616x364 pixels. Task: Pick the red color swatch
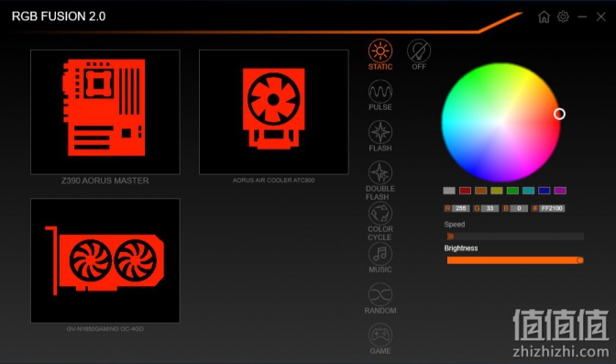[465, 191]
